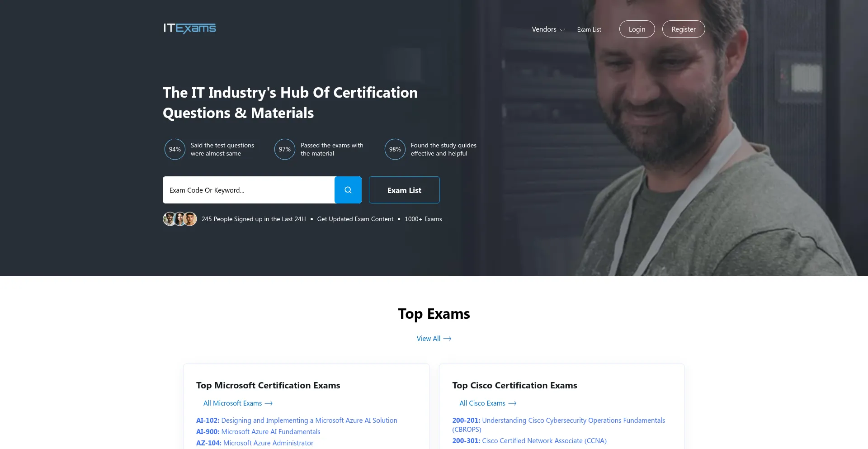Click the arrow icon next to View All
Screen dimensions: 868x449
[x=447, y=338]
